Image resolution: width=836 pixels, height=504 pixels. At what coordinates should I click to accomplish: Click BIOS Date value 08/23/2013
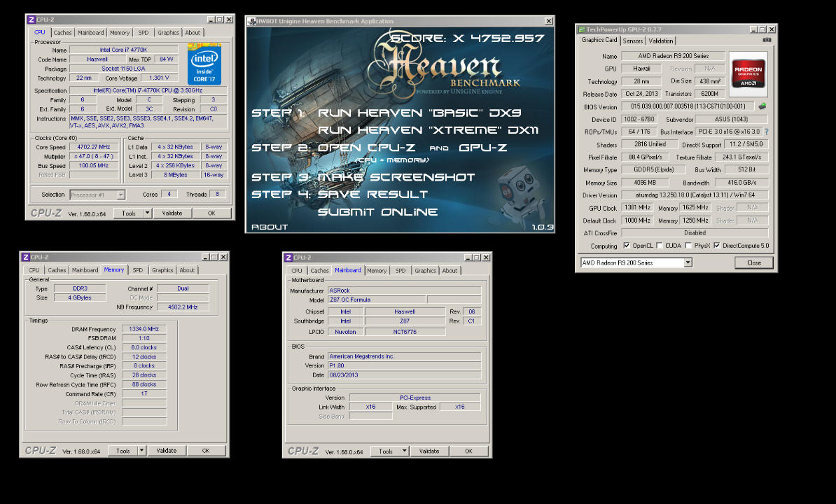coord(405,375)
